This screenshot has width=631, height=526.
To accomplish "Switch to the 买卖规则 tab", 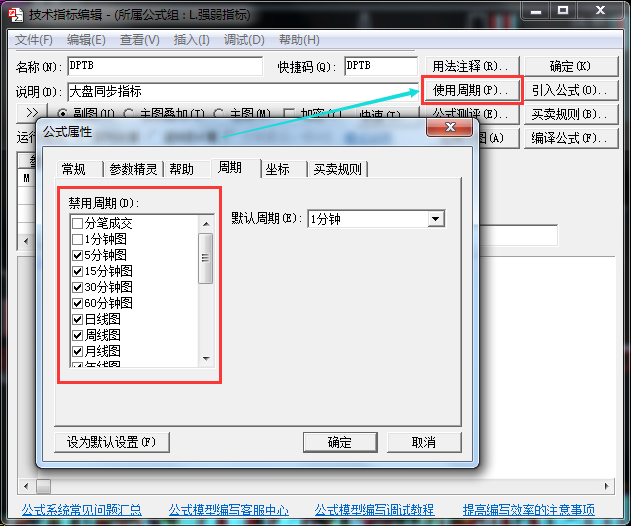I will [x=337, y=169].
